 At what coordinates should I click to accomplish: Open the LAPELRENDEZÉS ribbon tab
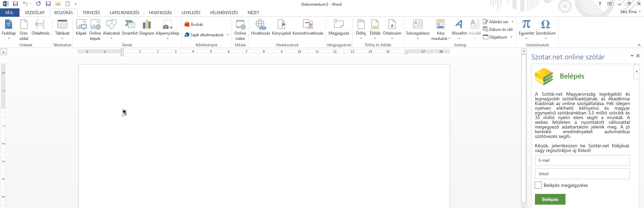124,13
